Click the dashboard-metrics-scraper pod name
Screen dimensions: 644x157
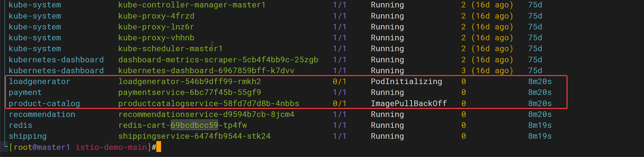[x=218, y=60]
